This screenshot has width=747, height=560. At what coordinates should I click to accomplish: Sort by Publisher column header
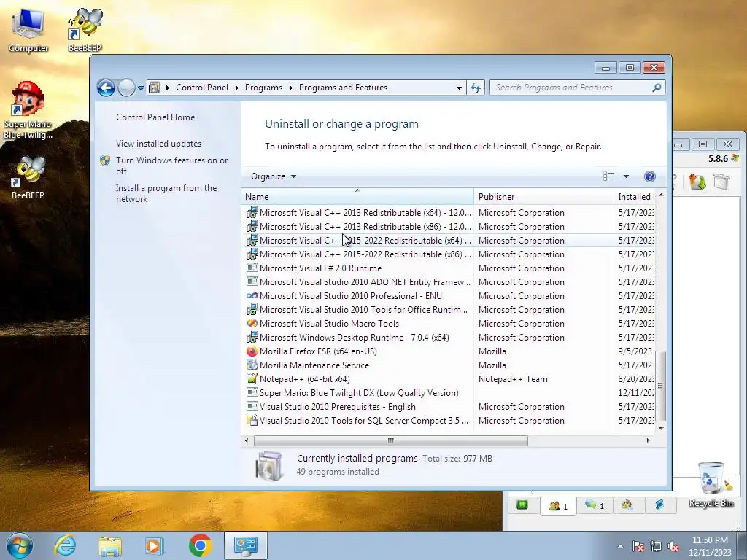point(543,197)
